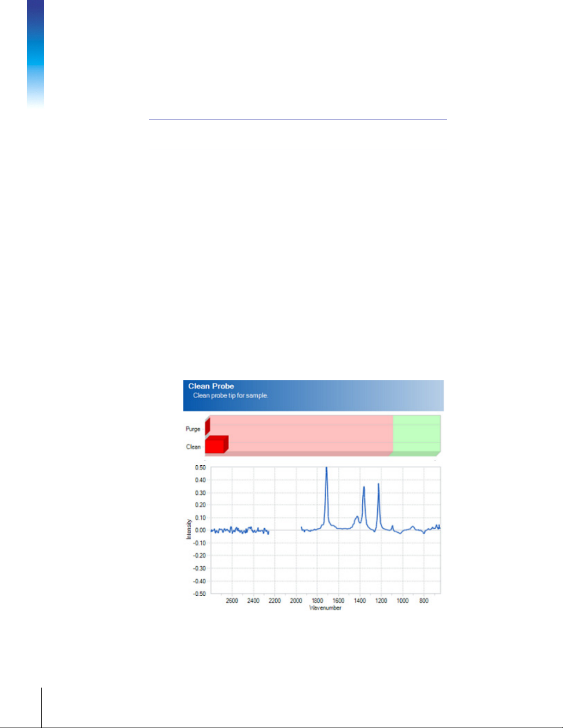
Task: Click the 2400 wavenumber tick label
Action: coord(253,601)
